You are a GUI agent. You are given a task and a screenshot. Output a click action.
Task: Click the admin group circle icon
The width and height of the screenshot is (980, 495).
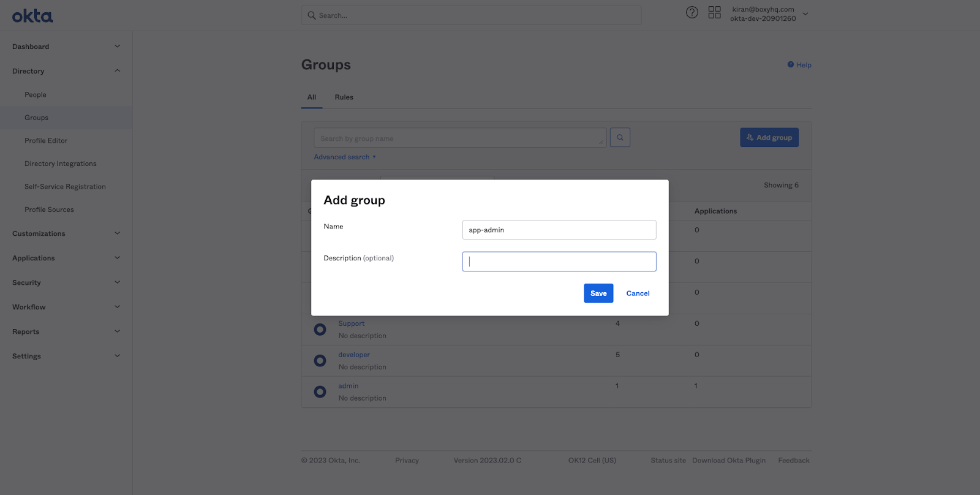click(x=320, y=392)
